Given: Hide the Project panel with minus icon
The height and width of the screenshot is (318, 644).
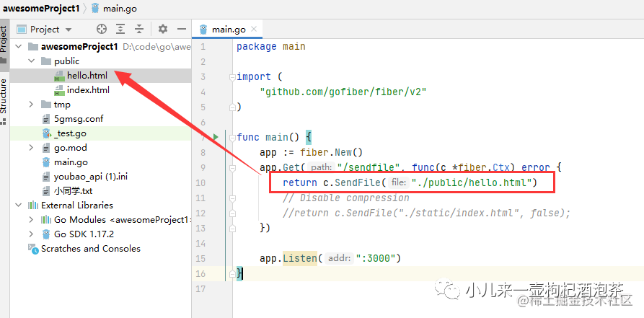Looking at the screenshot, I should pos(182,29).
